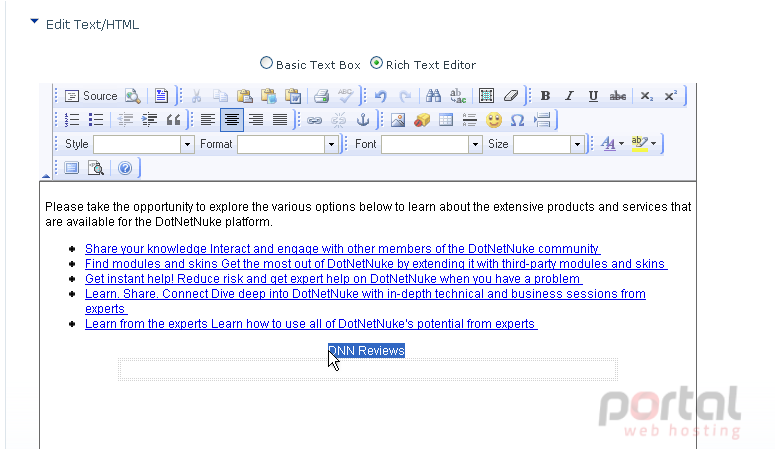Image resolution: width=776 pixels, height=450 pixels.
Task: Click the Maximize editor icon
Action: coord(72,168)
